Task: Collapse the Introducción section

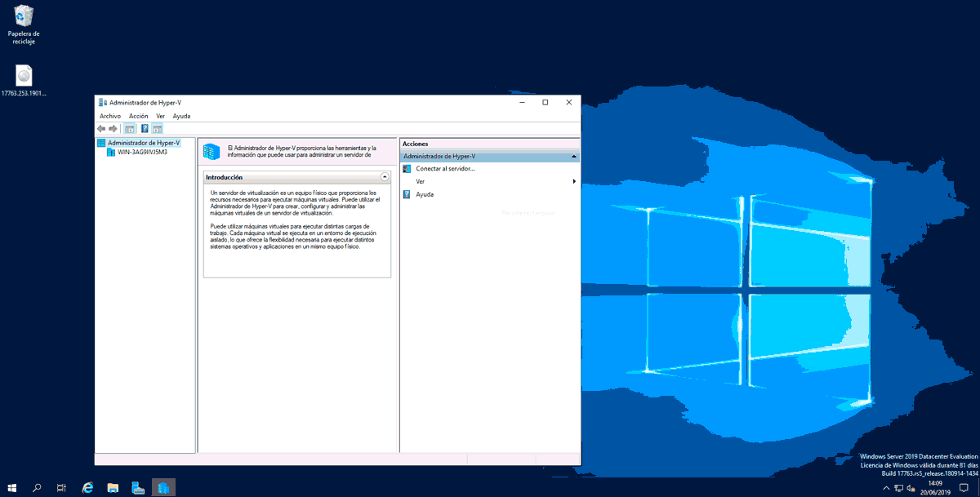Action: [385, 176]
